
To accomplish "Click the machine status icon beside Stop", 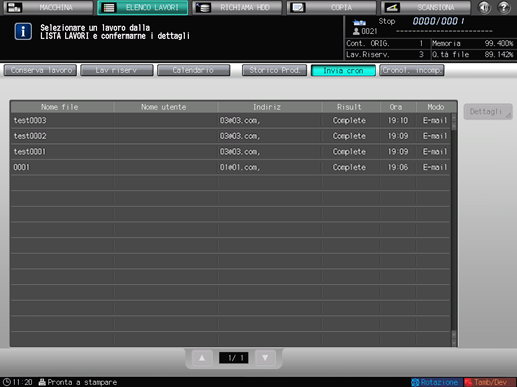I will [359, 22].
